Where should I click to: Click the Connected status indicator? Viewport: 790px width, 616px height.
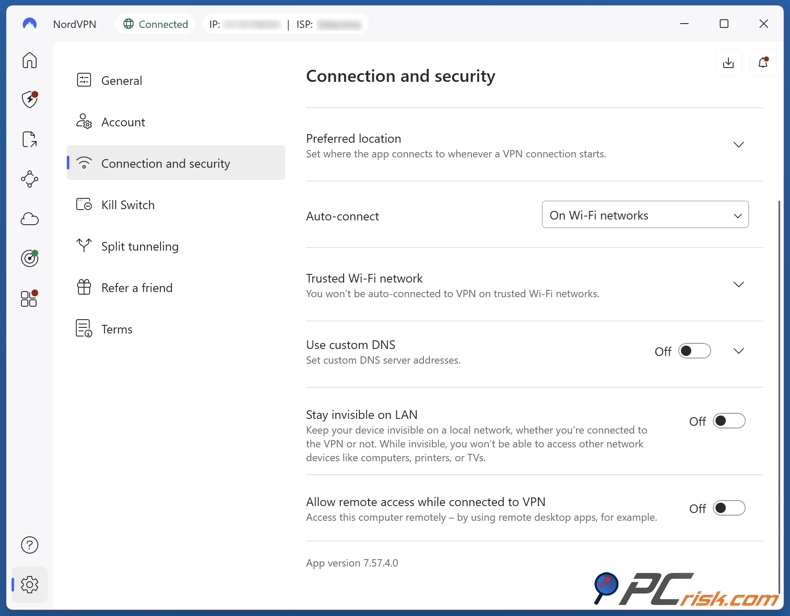(155, 24)
